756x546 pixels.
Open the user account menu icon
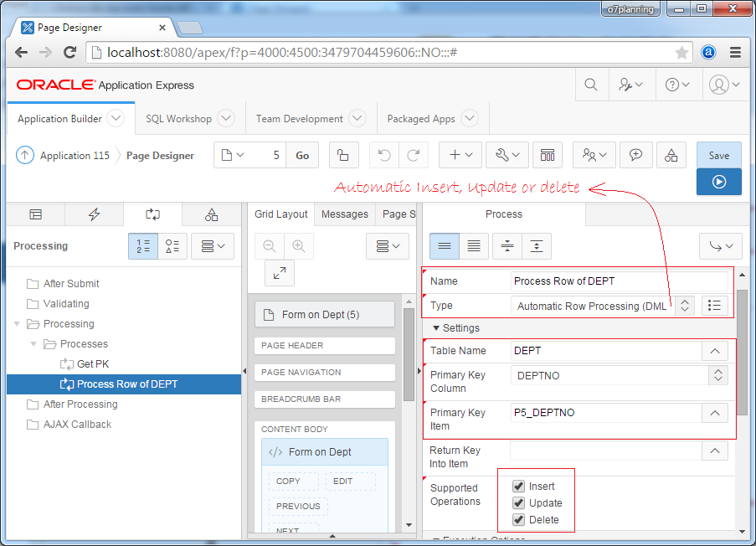click(x=724, y=85)
